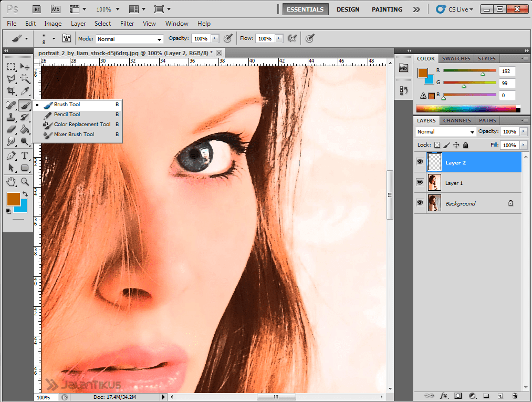Switch to Design workspace
This screenshot has height=402, width=532.
pyautogui.click(x=348, y=9)
